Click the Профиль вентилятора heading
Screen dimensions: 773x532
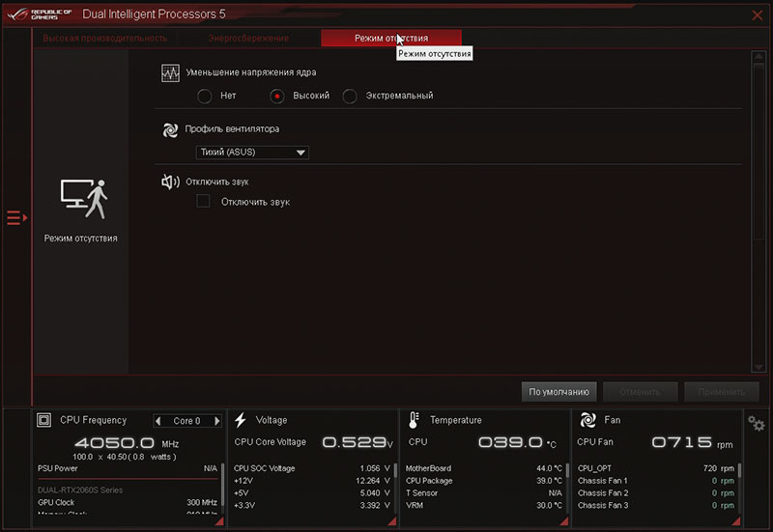[x=232, y=129]
